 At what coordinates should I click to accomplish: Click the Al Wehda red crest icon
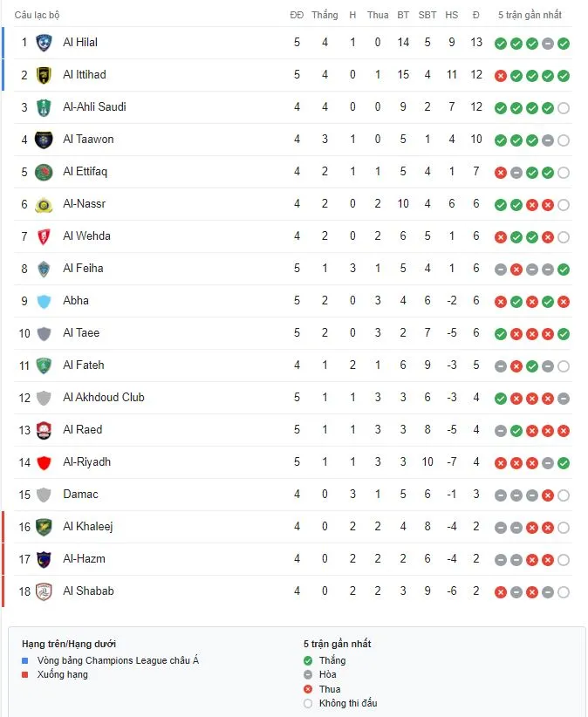[44, 236]
